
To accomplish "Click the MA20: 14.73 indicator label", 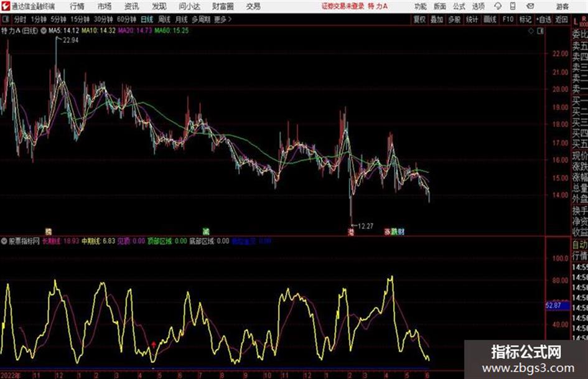I will click(x=135, y=30).
